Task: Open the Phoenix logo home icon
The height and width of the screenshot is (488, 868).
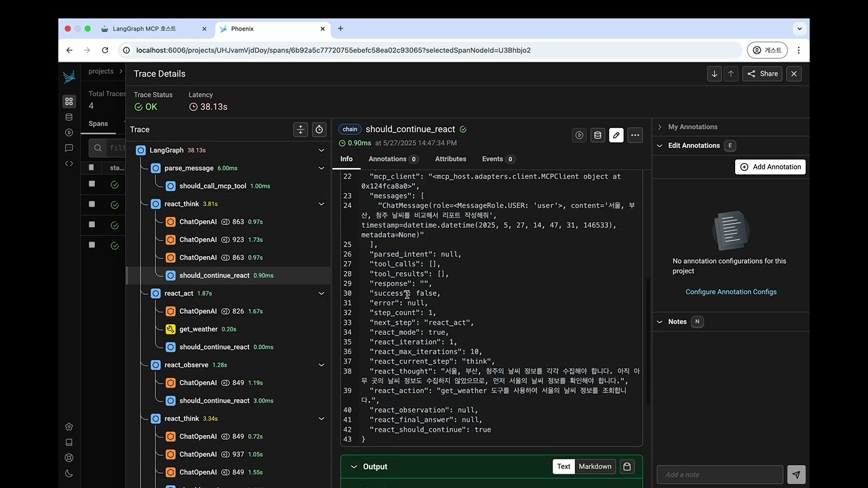Action: click(69, 77)
